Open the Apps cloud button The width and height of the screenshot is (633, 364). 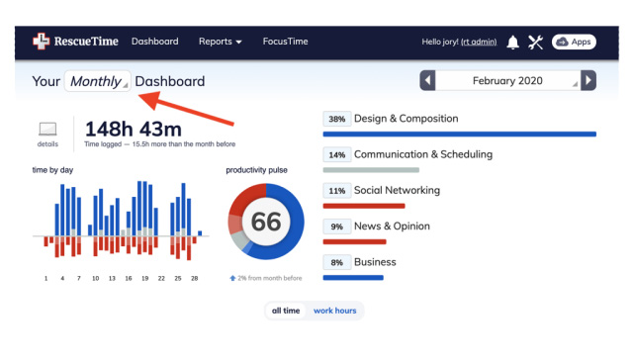[574, 42]
